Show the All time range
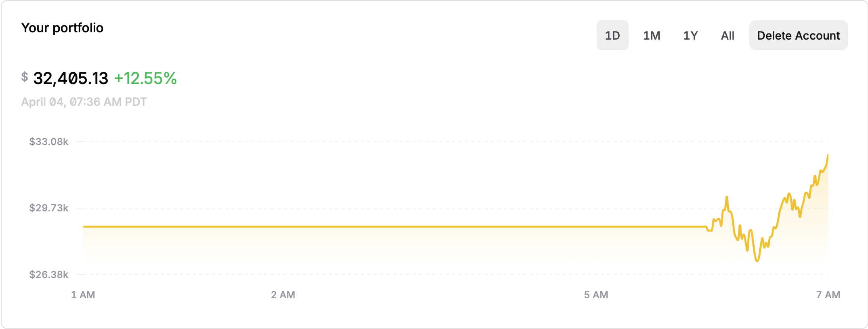The width and height of the screenshot is (868, 329). [728, 35]
